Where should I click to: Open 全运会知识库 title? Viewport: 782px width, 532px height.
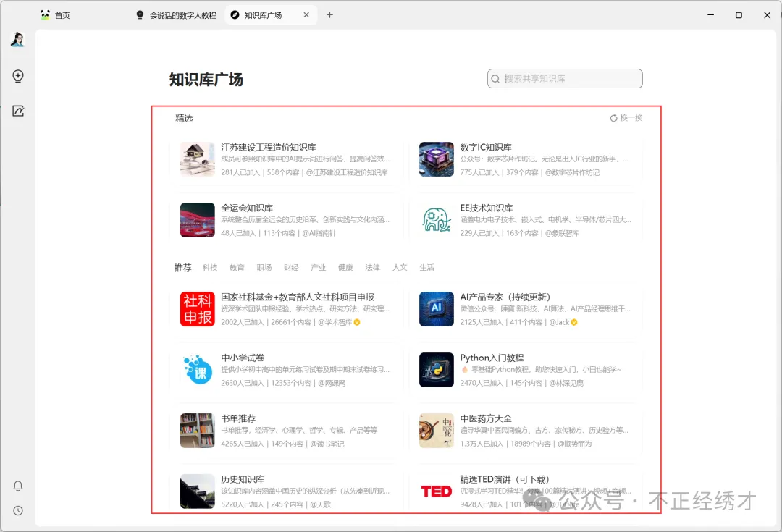tap(247, 208)
